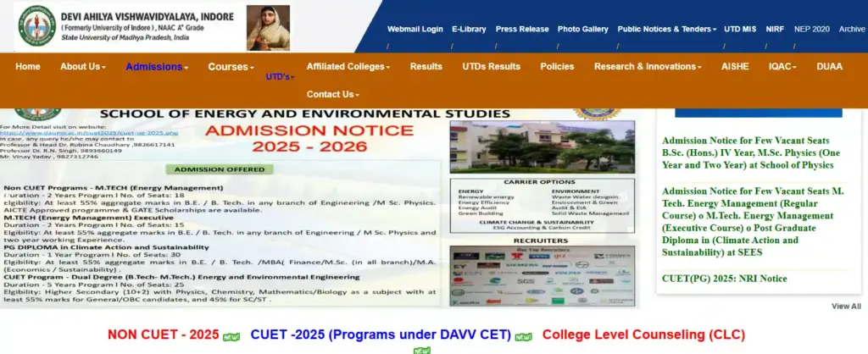Click the NEW badge beside CUET -2025 programs
Viewport: 868px width, 354px height.
(x=524, y=336)
